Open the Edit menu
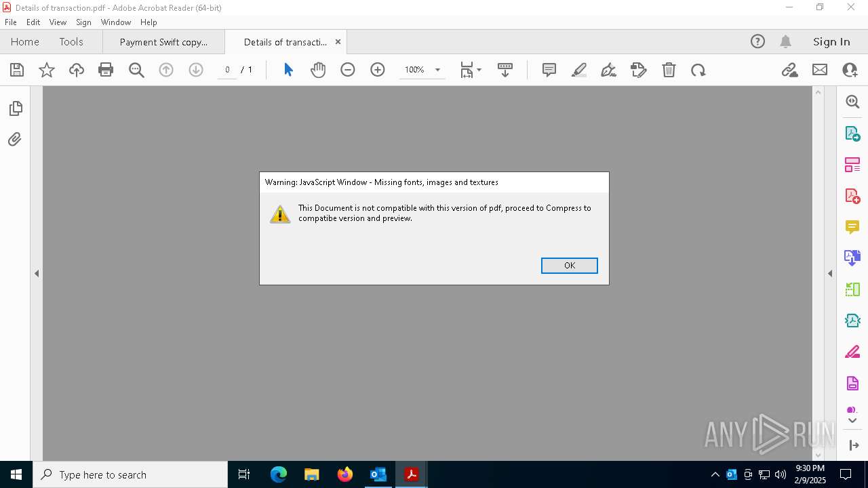868x488 pixels. coord(33,22)
